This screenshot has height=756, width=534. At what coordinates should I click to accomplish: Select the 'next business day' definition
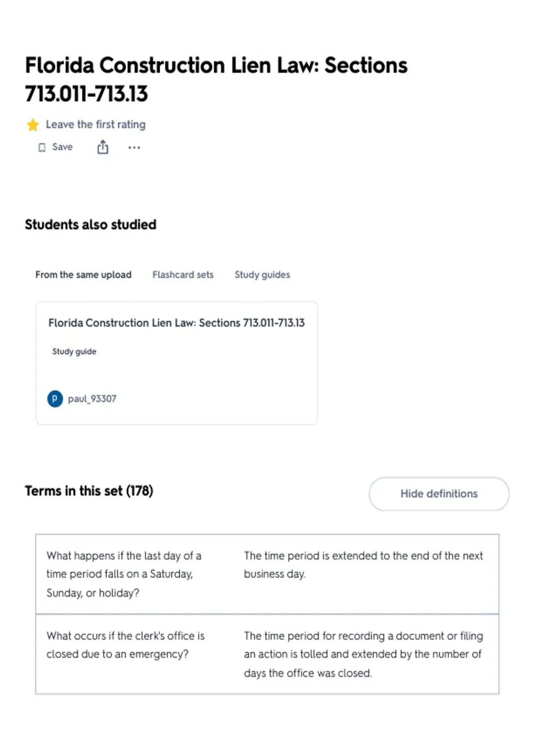(x=363, y=565)
